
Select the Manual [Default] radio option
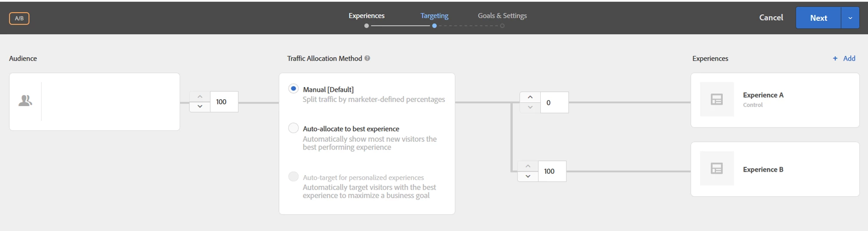pyautogui.click(x=293, y=89)
